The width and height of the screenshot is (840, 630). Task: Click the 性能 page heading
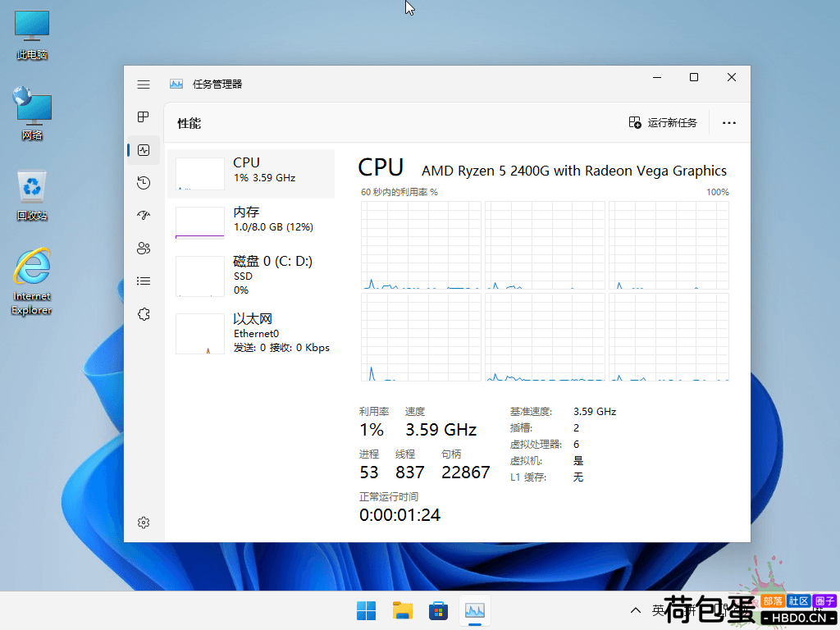[189, 124]
